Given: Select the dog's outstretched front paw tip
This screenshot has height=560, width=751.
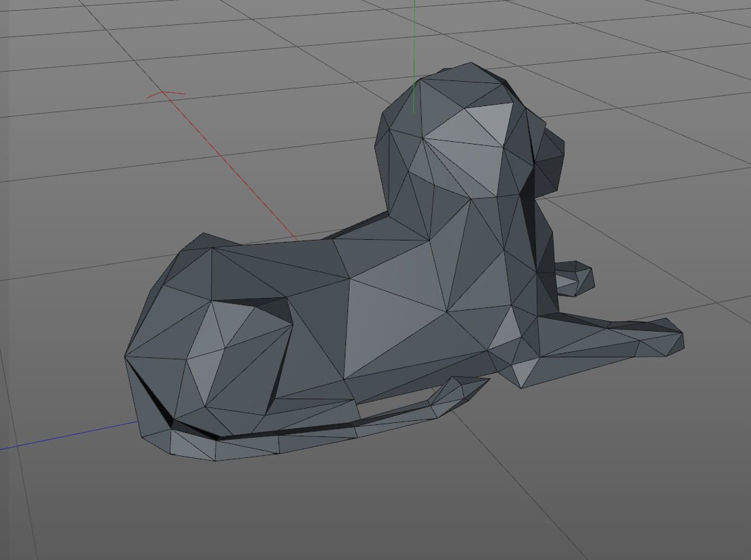Looking at the screenshot, I should coord(663,338).
